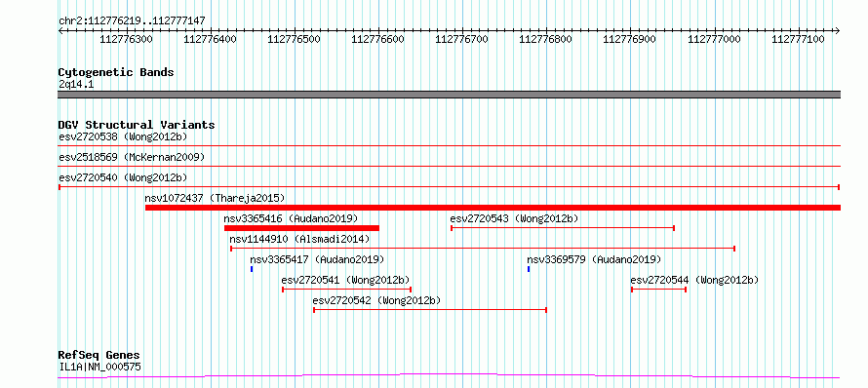
Task: Click ruler position 112776700
Action: pos(461,39)
